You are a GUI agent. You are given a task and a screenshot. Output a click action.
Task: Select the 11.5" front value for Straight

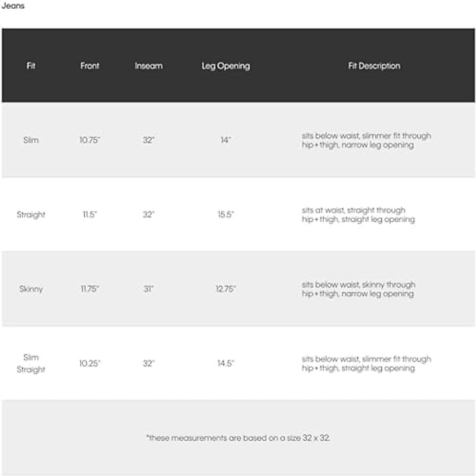coord(90,215)
